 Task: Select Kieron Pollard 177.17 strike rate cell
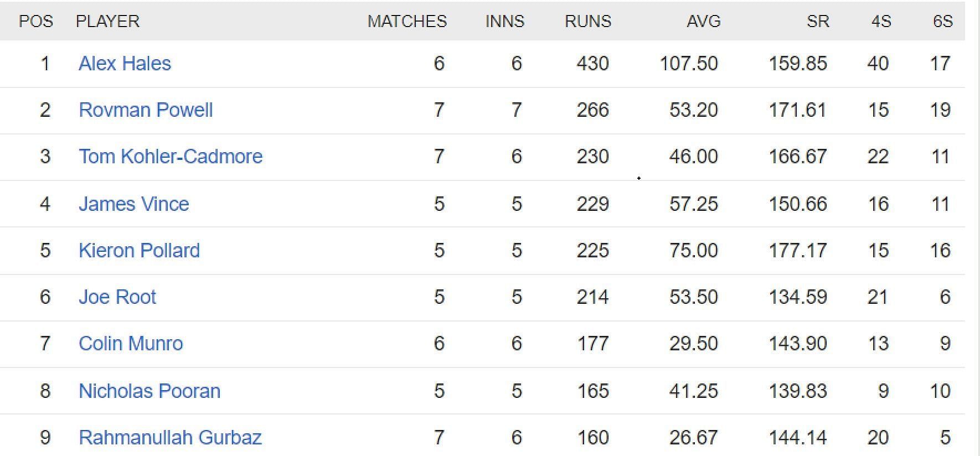coord(798,251)
